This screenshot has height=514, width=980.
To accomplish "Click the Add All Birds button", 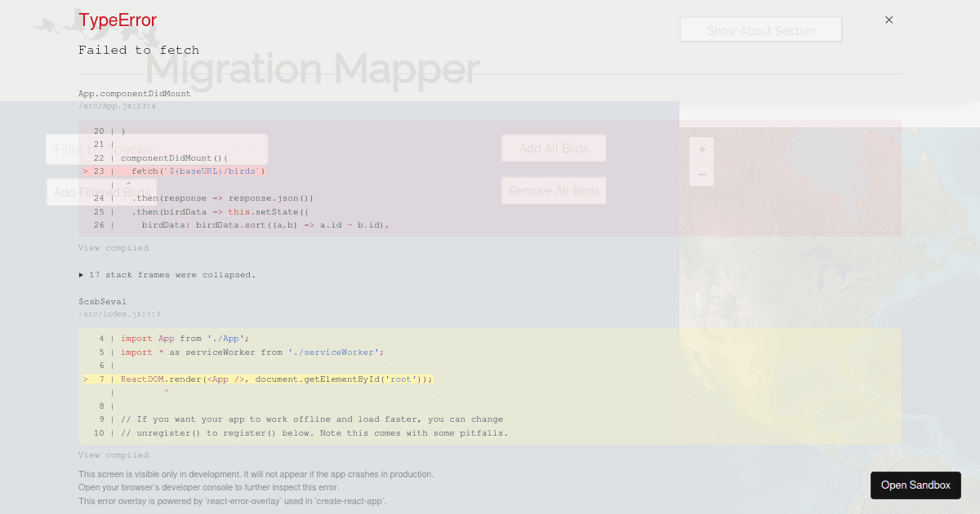I will 553,148.
